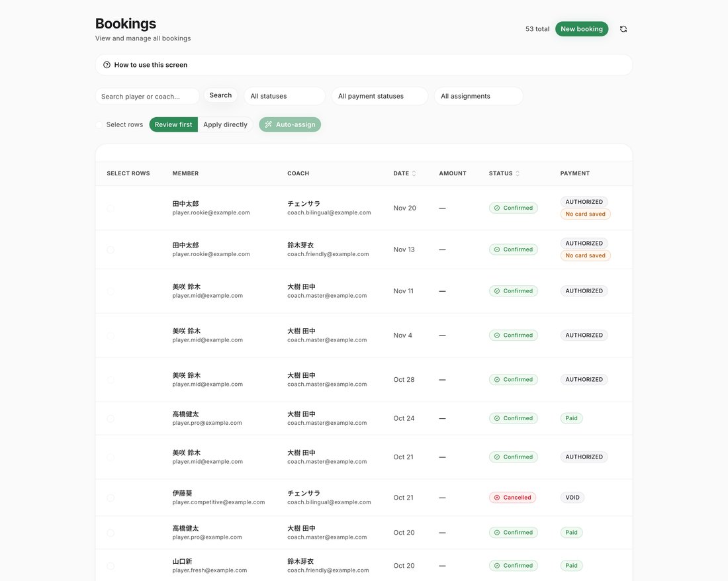Mark the Nov 4 booking row as selected

click(111, 335)
